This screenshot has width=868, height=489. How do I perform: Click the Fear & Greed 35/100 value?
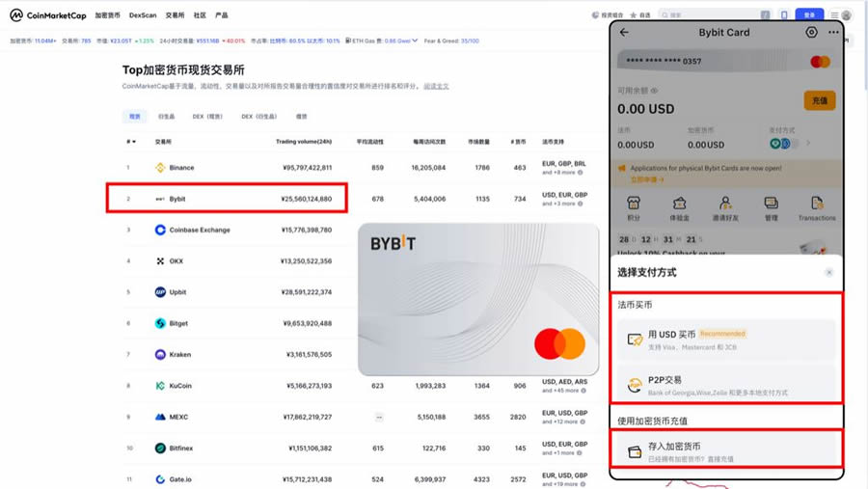tap(470, 41)
